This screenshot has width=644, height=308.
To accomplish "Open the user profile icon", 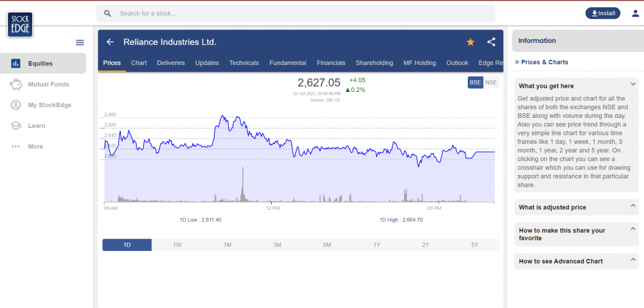I will (635, 14).
